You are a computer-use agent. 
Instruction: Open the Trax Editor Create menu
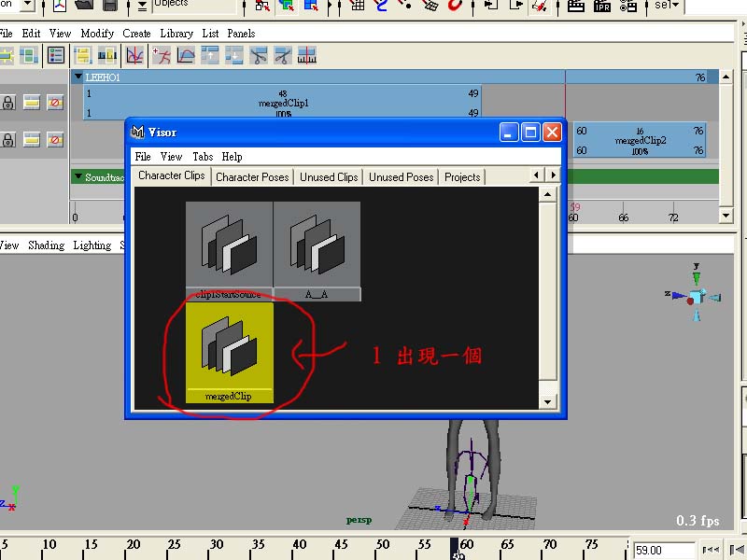click(x=136, y=34)
